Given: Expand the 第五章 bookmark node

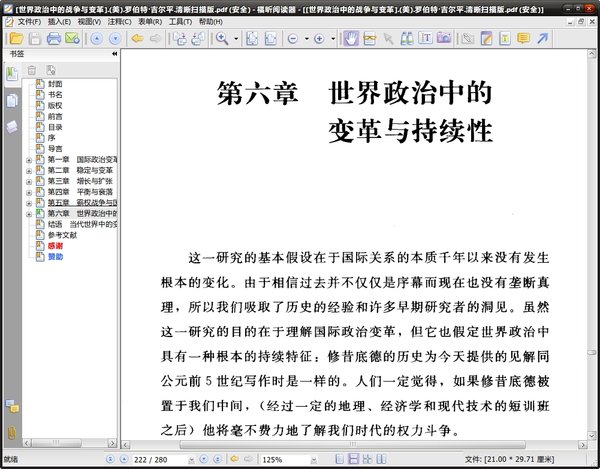Looking at the screenshot, I should [x=29, y=203].
